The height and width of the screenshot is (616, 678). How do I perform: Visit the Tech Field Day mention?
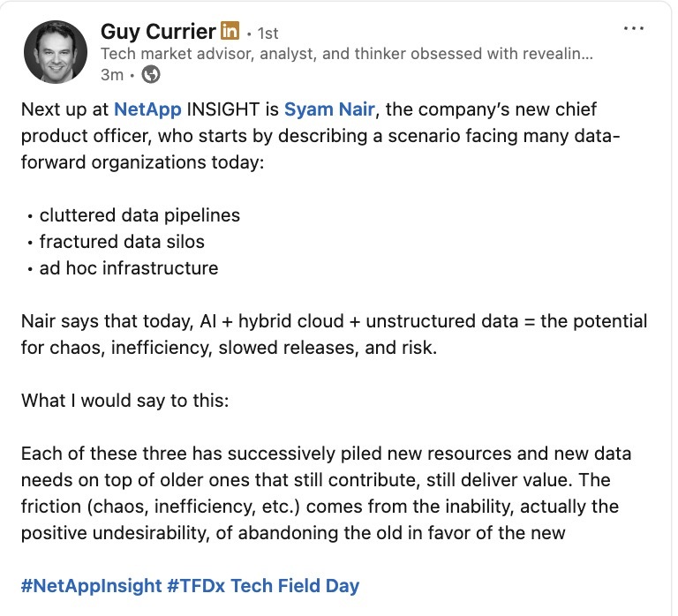pos(295,585)
